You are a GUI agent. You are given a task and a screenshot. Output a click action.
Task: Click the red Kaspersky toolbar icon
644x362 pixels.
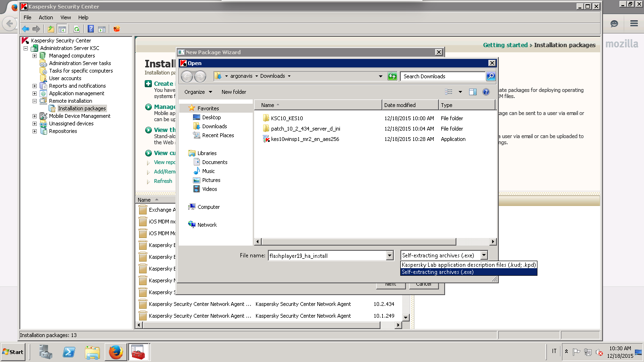pos(116,29)
